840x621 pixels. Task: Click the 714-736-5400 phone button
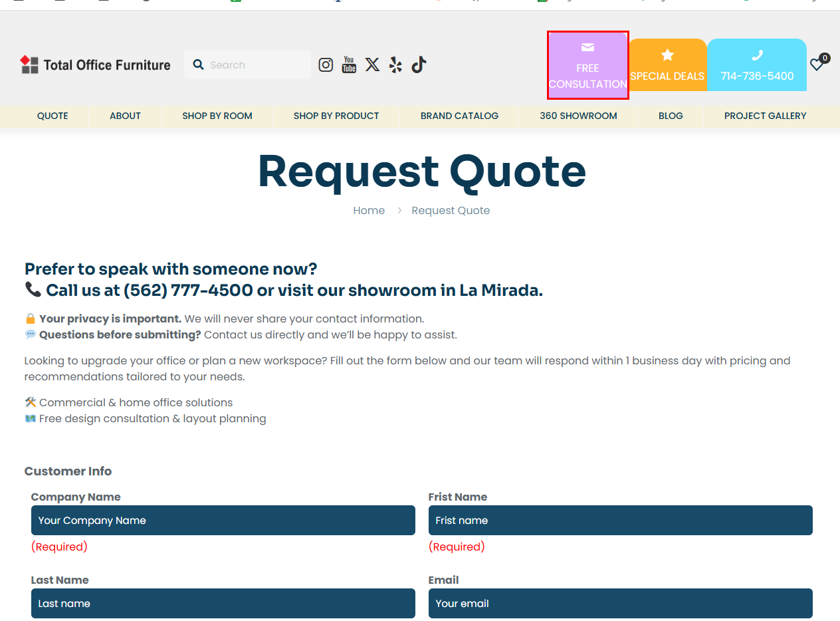(x=757, y=65)
